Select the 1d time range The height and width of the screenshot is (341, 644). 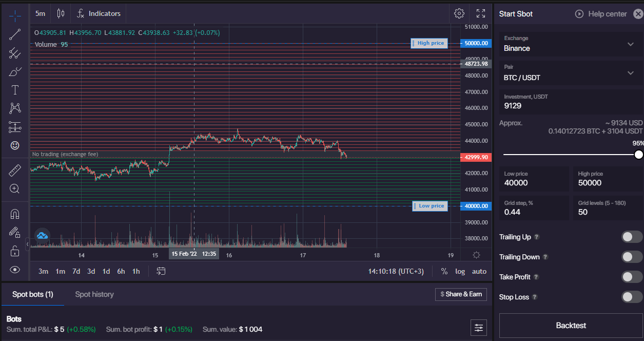(106, 271)
